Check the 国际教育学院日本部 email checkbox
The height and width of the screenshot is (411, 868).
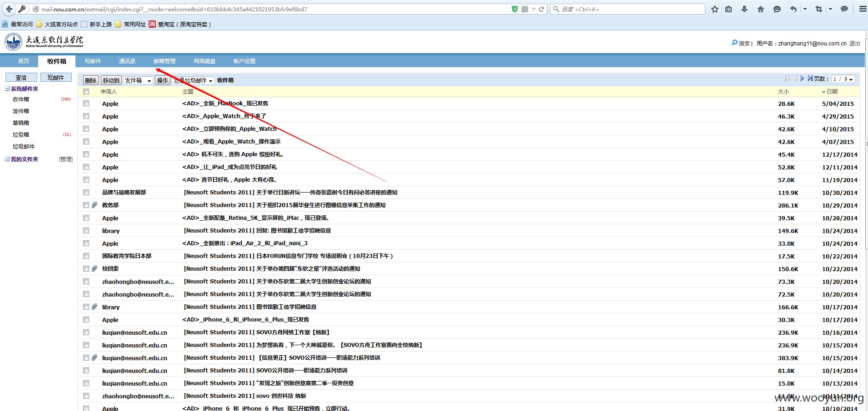(x=86, y=256)
